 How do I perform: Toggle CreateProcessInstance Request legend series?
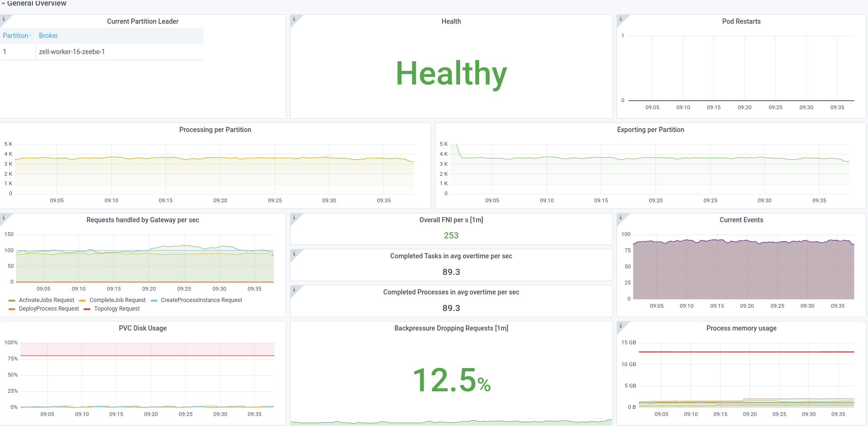pyautogui.click(x=202, y=300)
